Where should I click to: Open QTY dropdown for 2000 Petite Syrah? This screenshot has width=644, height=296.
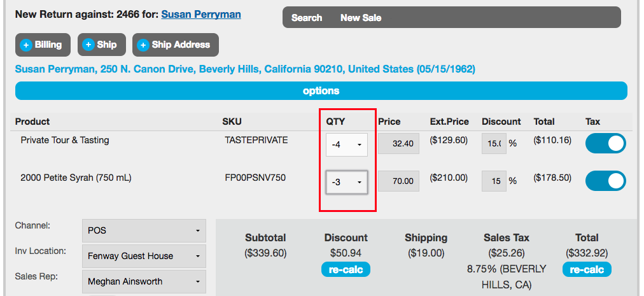[x=347, y=182]
